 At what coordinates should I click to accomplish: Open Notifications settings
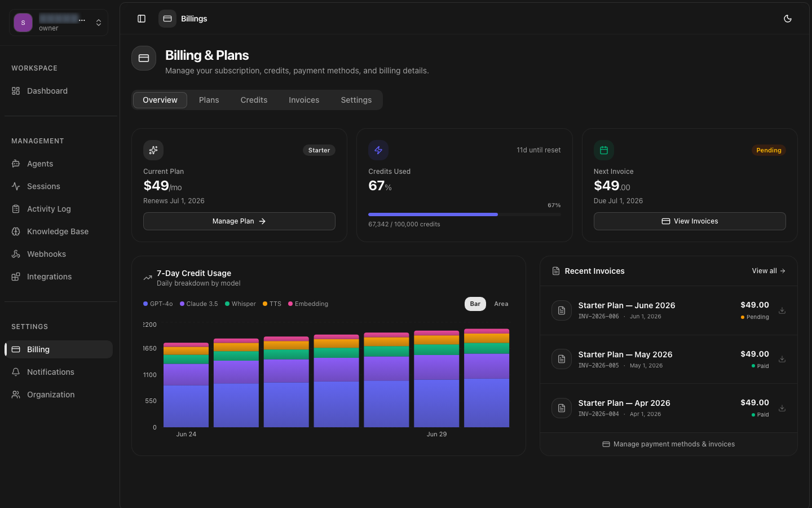59,372
